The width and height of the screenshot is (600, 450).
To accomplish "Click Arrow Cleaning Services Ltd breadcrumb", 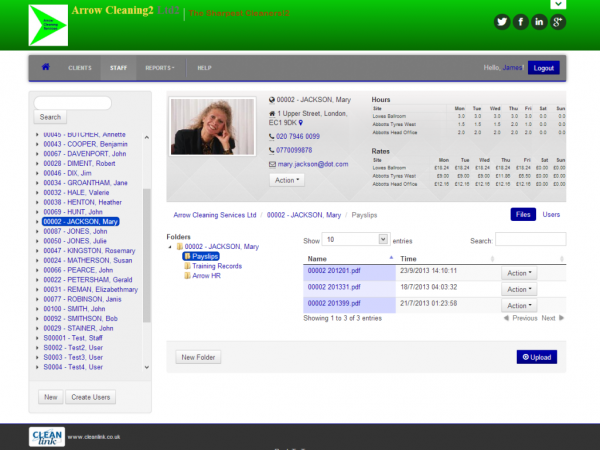I will 215,215.
